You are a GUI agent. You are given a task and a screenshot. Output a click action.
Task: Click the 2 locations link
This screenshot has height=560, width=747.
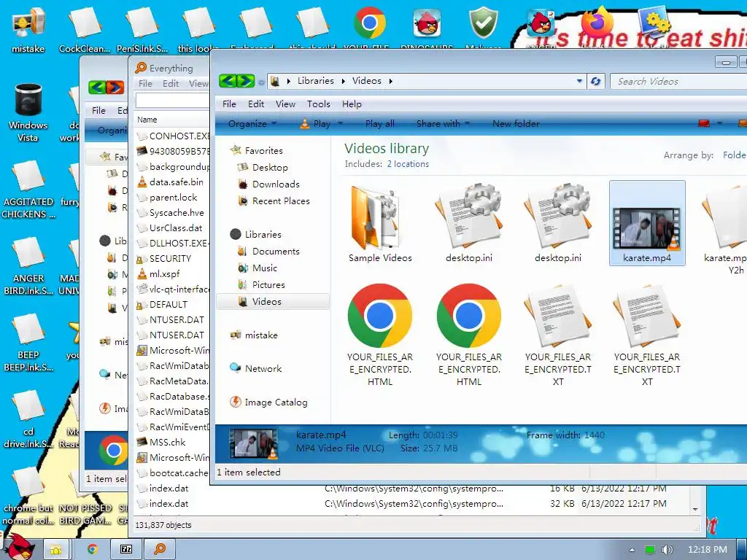pyautogui.click(x=408, y=164)
